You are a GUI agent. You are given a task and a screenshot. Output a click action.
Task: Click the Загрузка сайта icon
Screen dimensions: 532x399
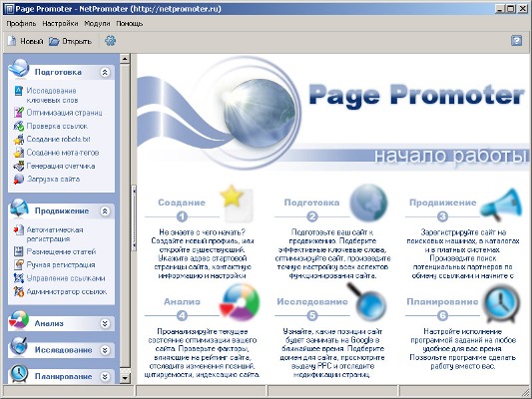coord(19,179)
